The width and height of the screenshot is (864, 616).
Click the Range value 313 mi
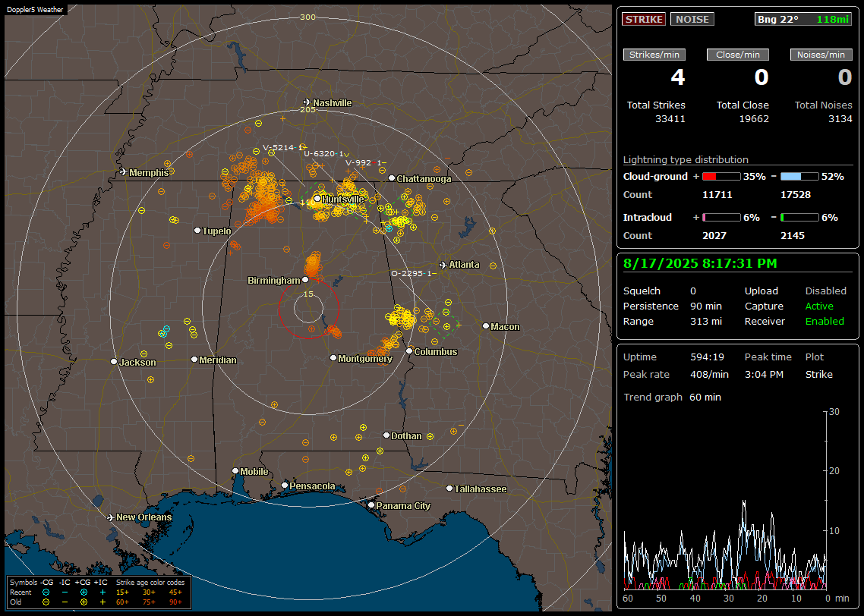tap(706, 322)
